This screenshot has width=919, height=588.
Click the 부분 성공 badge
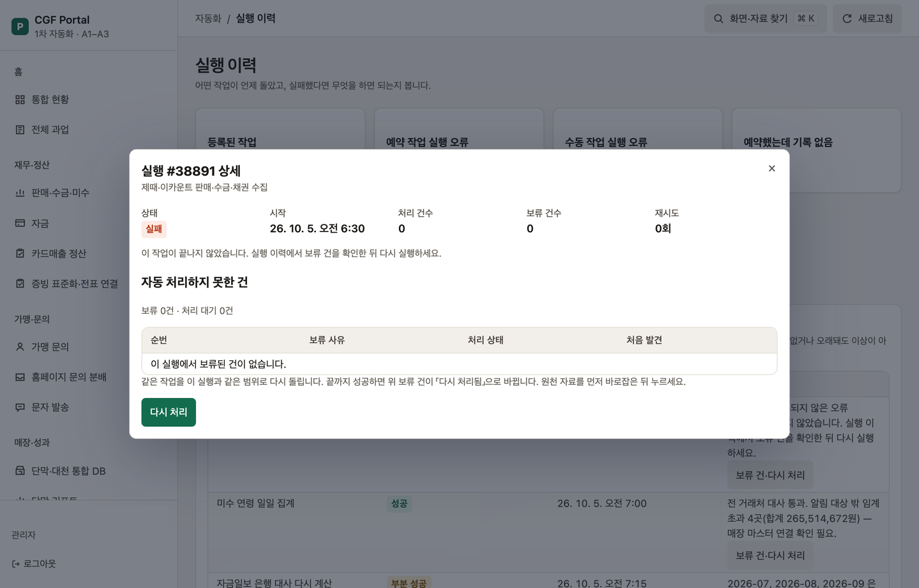click(x=409, y=583)
